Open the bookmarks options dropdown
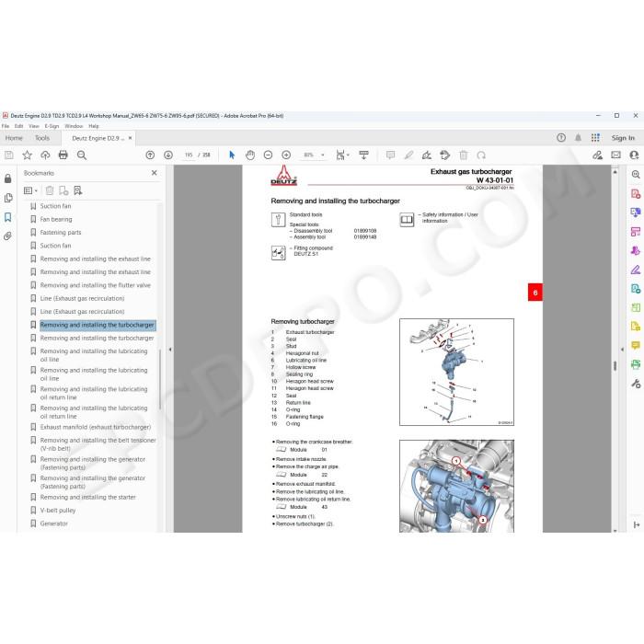This screenshot has height=644, width=644. coord(30,190)
